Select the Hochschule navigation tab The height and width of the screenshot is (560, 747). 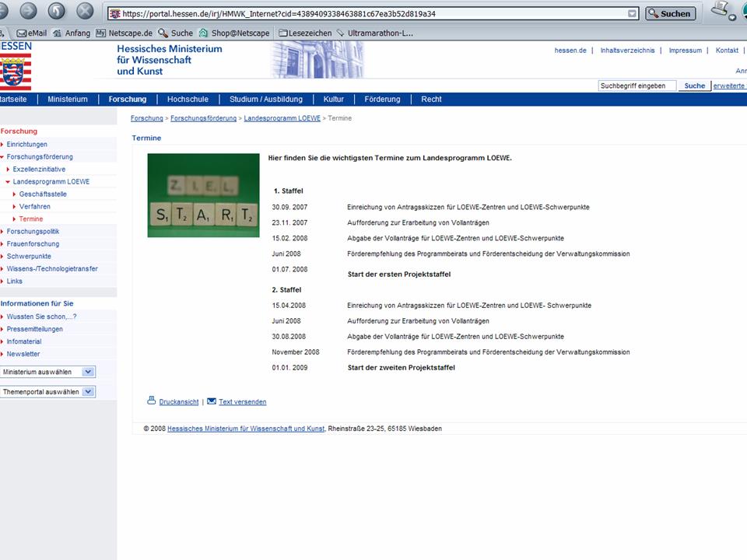[x=188, y=100]
